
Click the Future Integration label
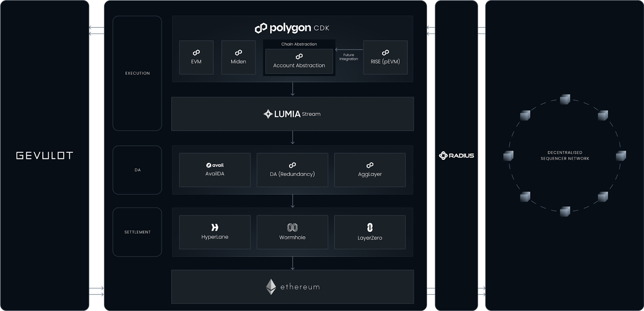(x=349, y=57)
